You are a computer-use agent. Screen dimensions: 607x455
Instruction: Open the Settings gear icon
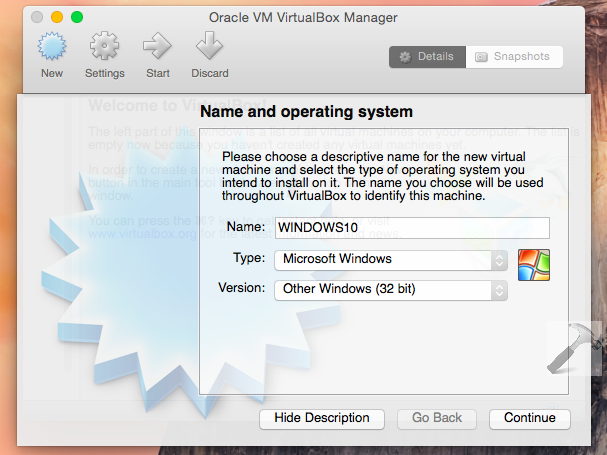[x=104, y=46]
